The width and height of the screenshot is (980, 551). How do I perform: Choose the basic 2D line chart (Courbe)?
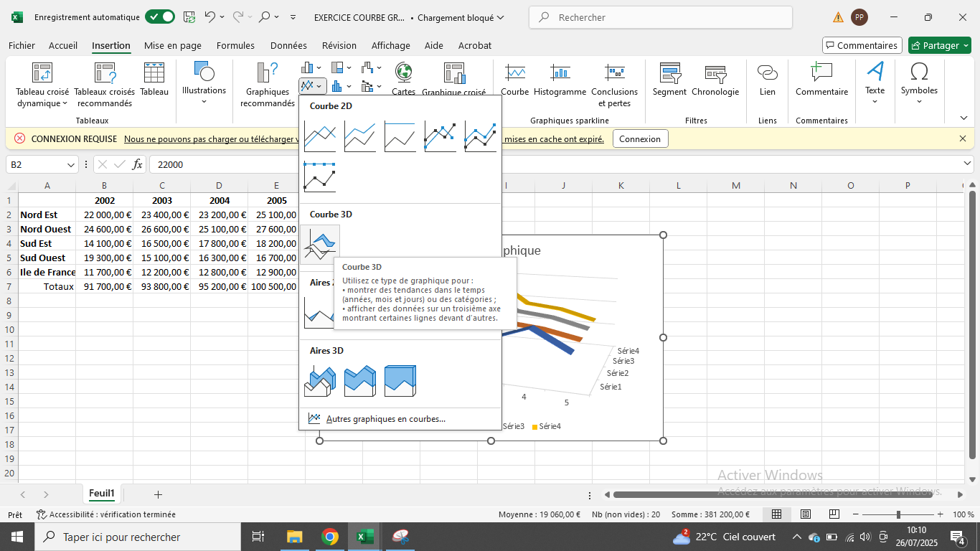(x=320, y=136)
